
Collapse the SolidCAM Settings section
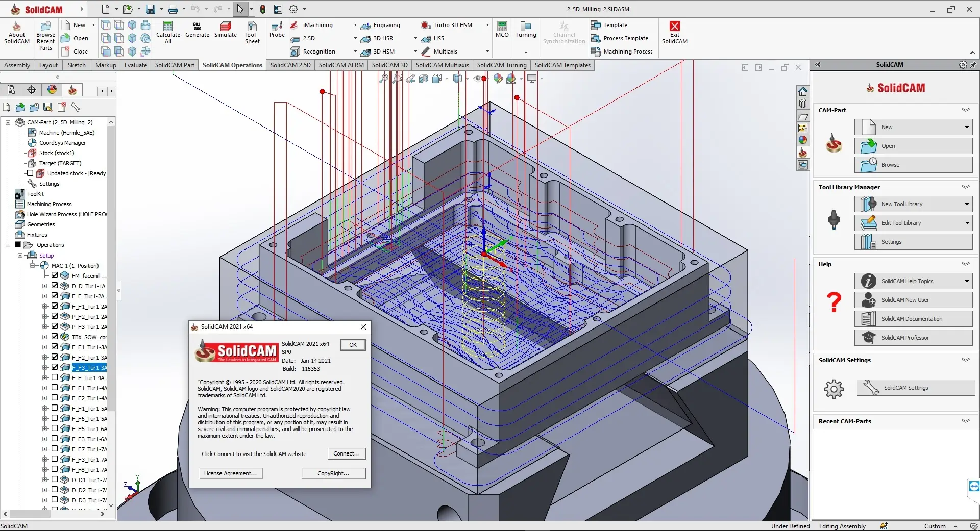tap(966, 360)
